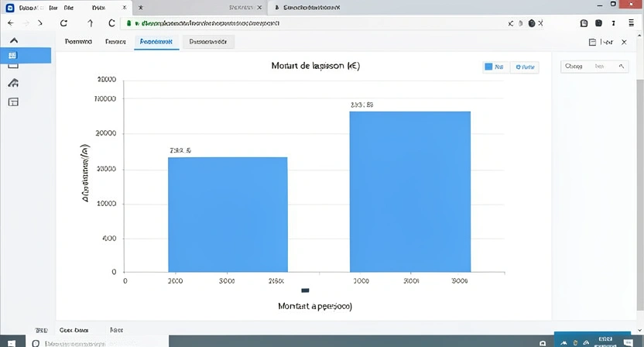Close the first browser tab
This screenshot has height=347, width=644.
125,8
